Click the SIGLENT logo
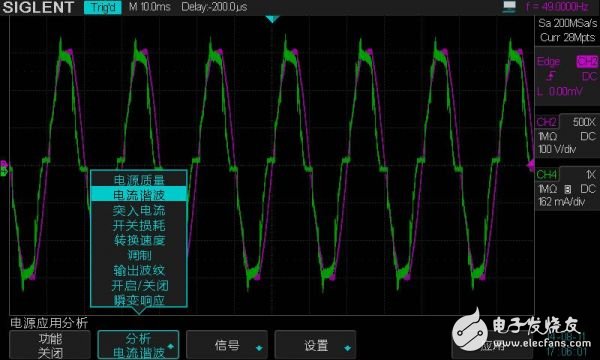The width and height of the screenshot is (600, 360). pos(38,8)
